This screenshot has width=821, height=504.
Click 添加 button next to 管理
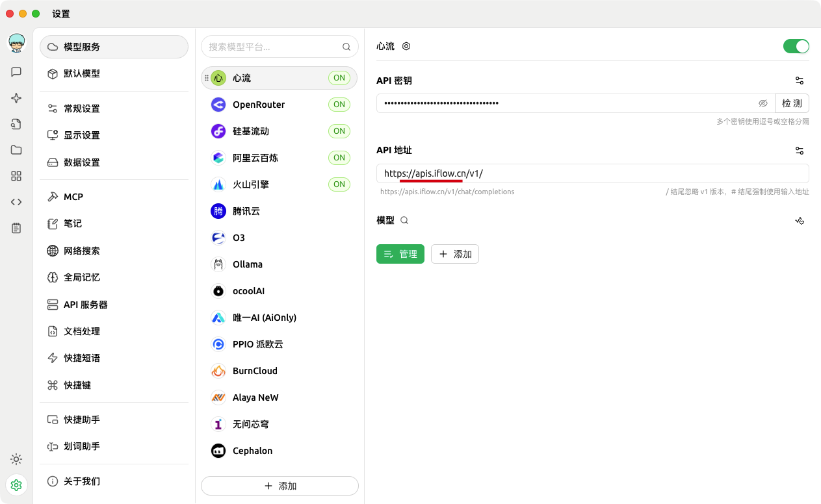(455, 254)
